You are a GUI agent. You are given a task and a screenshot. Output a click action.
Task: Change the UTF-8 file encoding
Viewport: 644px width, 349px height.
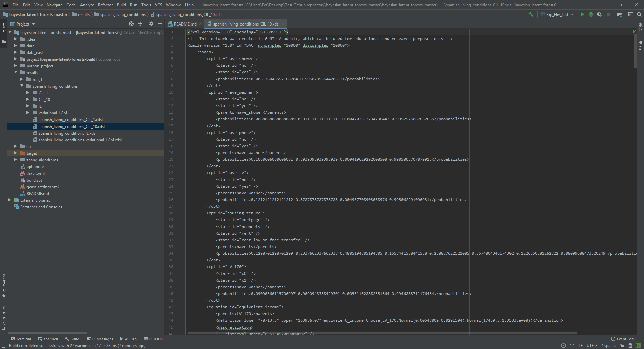tap(592, 346)
